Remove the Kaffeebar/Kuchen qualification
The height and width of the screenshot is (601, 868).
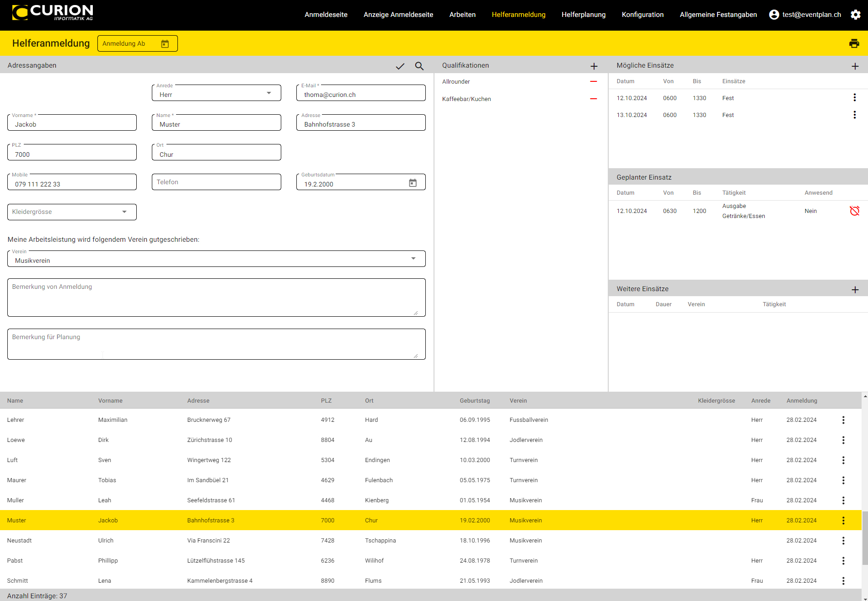pyautogui.click(x=594, y=99)
